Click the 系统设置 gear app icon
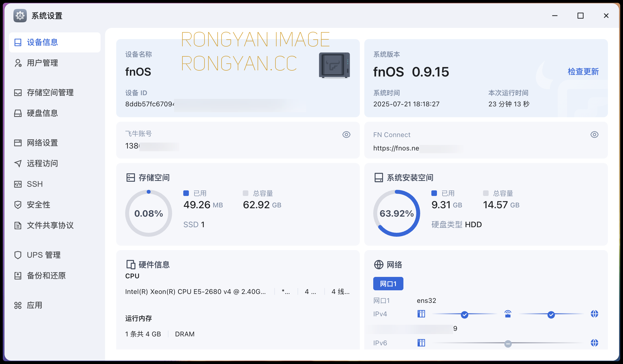 [x=20, y=16]
